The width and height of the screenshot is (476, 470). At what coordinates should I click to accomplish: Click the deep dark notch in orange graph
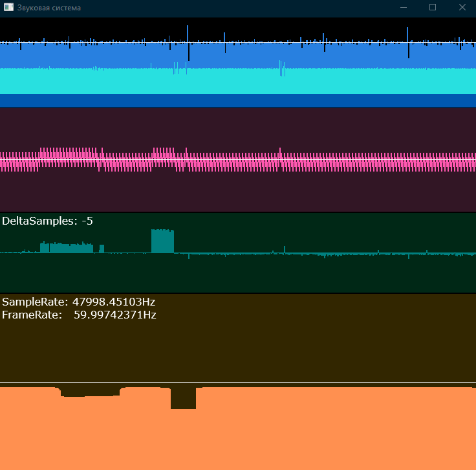tap(183, 399)
